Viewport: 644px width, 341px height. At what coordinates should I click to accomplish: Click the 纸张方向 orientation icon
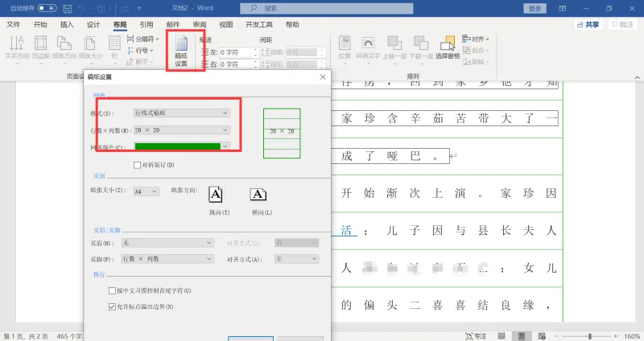(64, 47)
